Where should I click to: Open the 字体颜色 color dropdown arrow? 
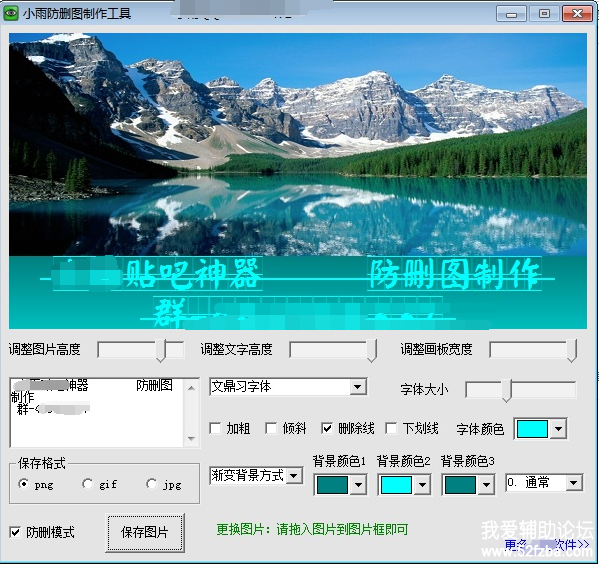[558, 429]
